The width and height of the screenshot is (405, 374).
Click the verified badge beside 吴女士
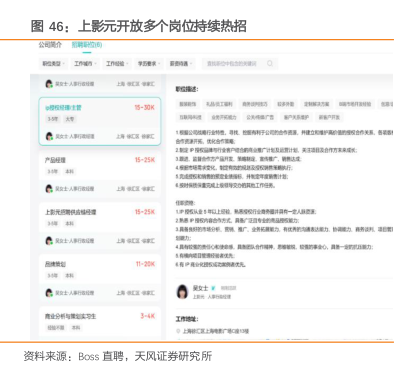[x=213, y=288]
